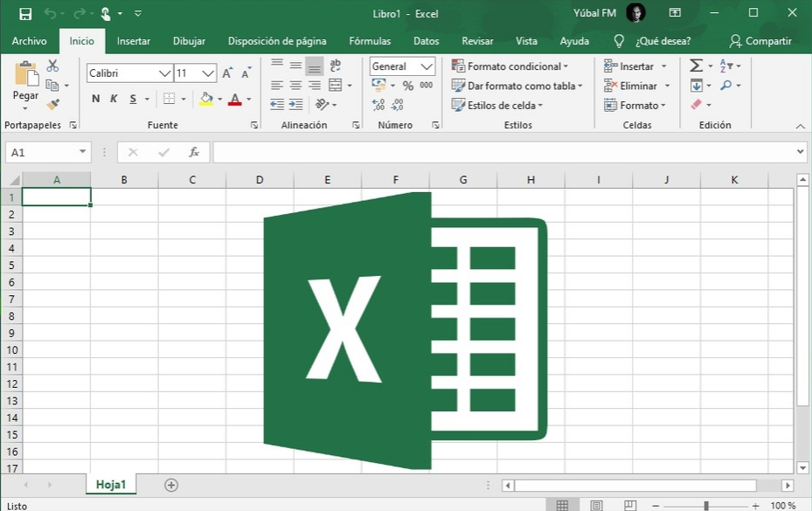812x511 pixels.
Task: Click the ¿Qué desea? search box
Action: click(x=663, y=41)
